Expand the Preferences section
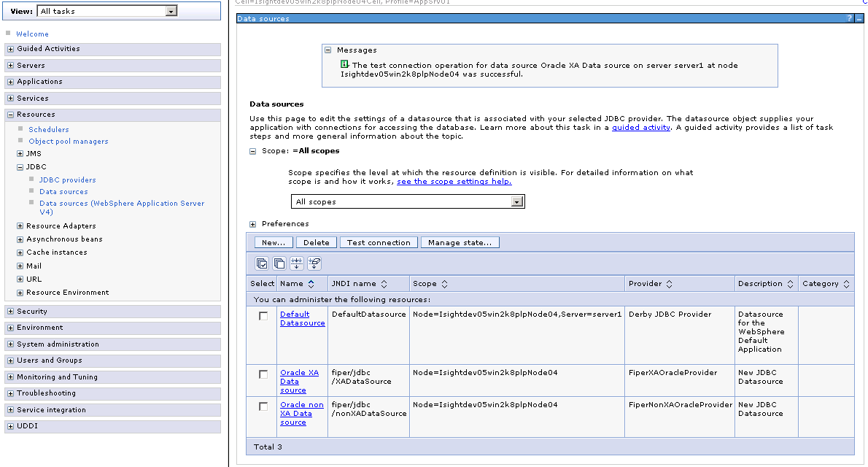Viewport: 868px width, 467px height. click(253, 224)
